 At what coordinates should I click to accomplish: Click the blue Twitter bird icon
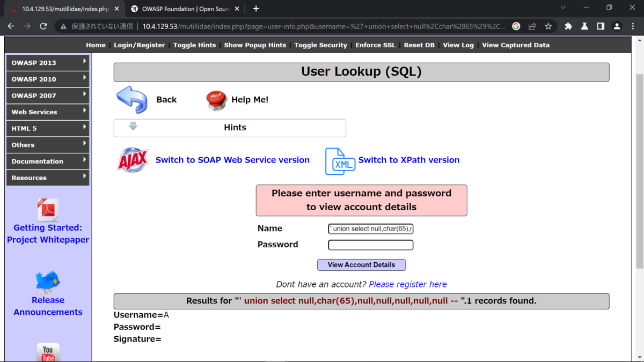click(x=48, y=282)
